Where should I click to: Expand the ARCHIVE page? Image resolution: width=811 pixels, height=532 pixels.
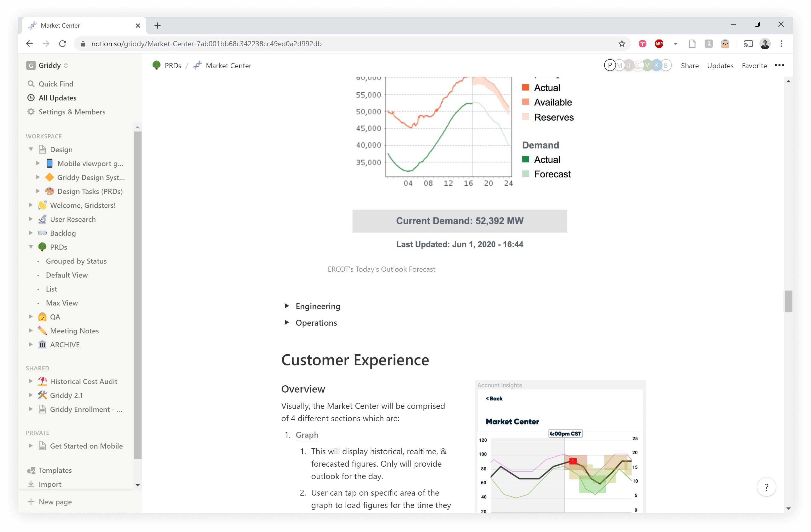(31, 345)
